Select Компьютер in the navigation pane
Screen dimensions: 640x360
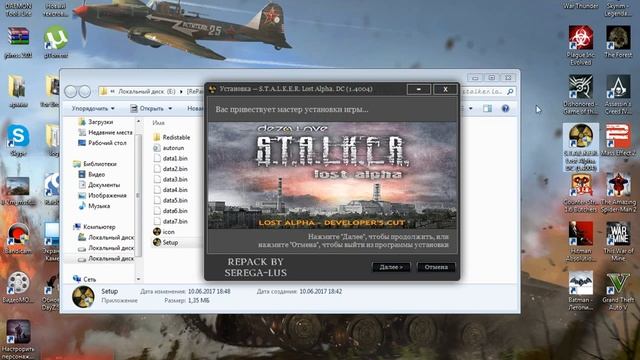click(94, 227)
